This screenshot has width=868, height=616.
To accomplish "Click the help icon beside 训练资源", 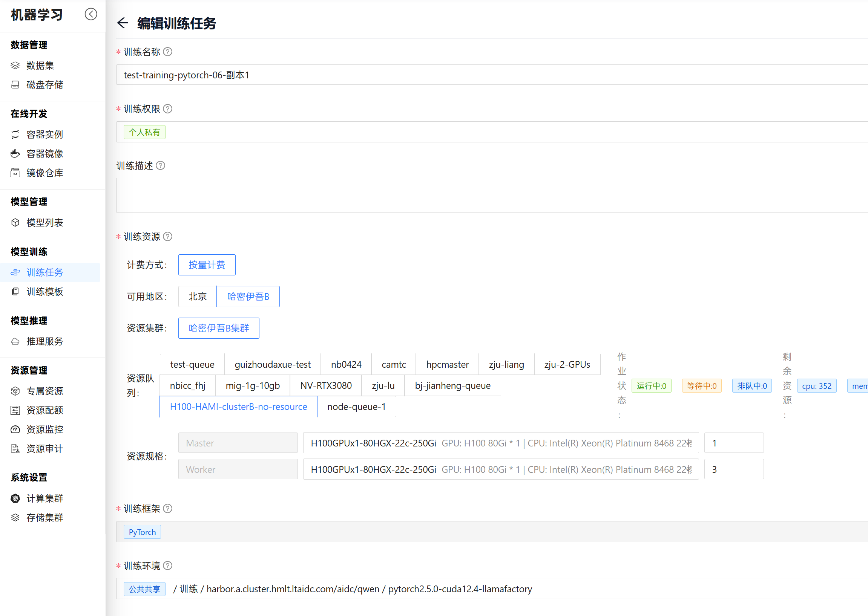I will pyautogui.click(x=167, y=237).
